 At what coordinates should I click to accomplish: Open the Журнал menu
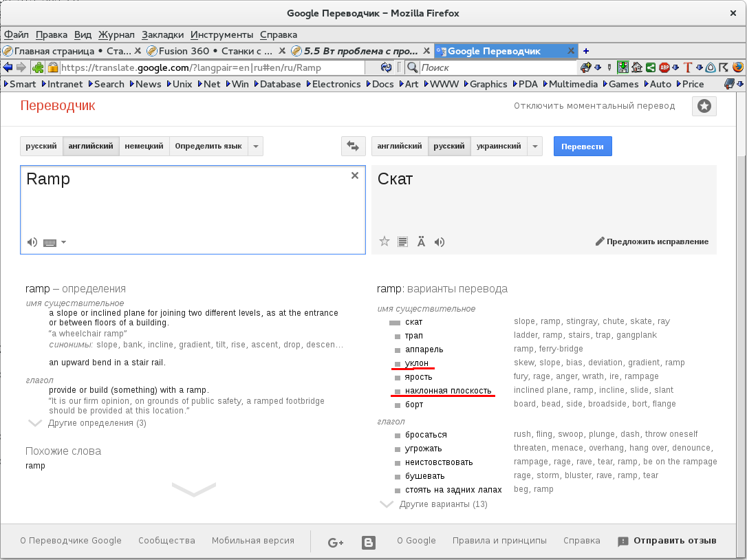[x=116, y=35]
